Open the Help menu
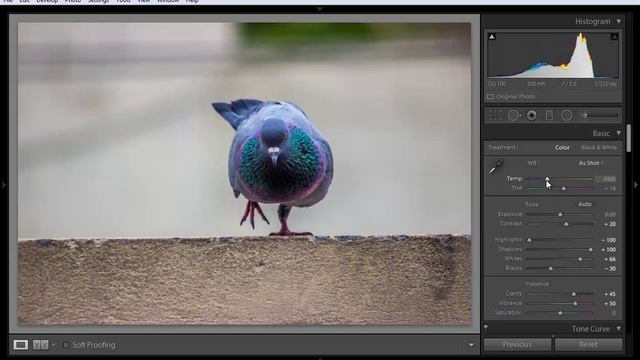640x360 pixels. (192, 1)
